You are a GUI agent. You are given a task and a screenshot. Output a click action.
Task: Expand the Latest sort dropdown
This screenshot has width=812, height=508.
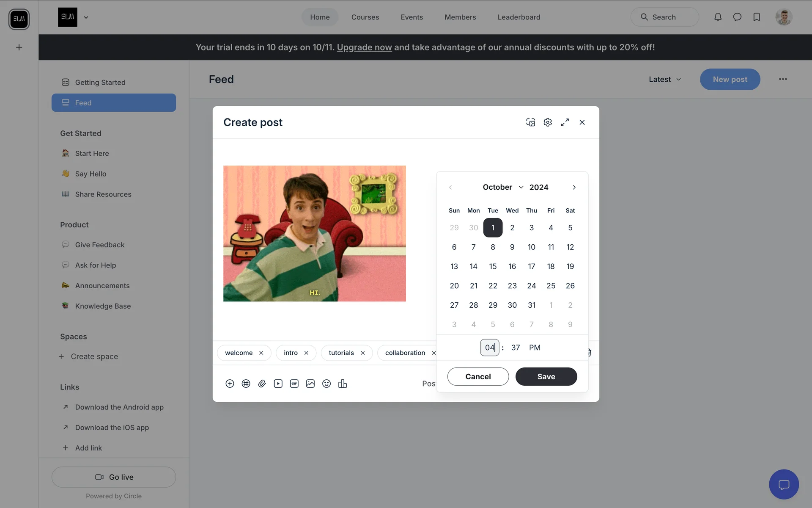click(665, 80)
